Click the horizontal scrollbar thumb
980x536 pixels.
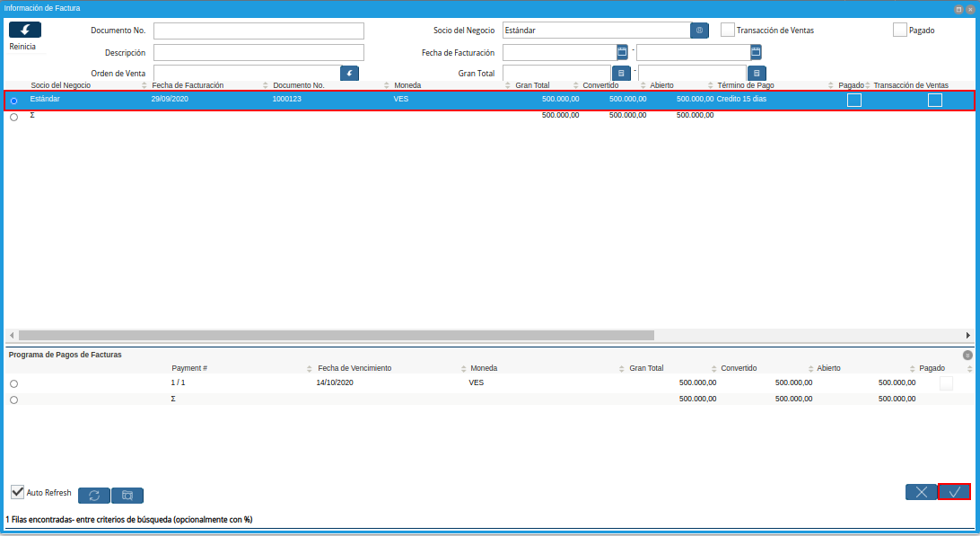point(337,335)
